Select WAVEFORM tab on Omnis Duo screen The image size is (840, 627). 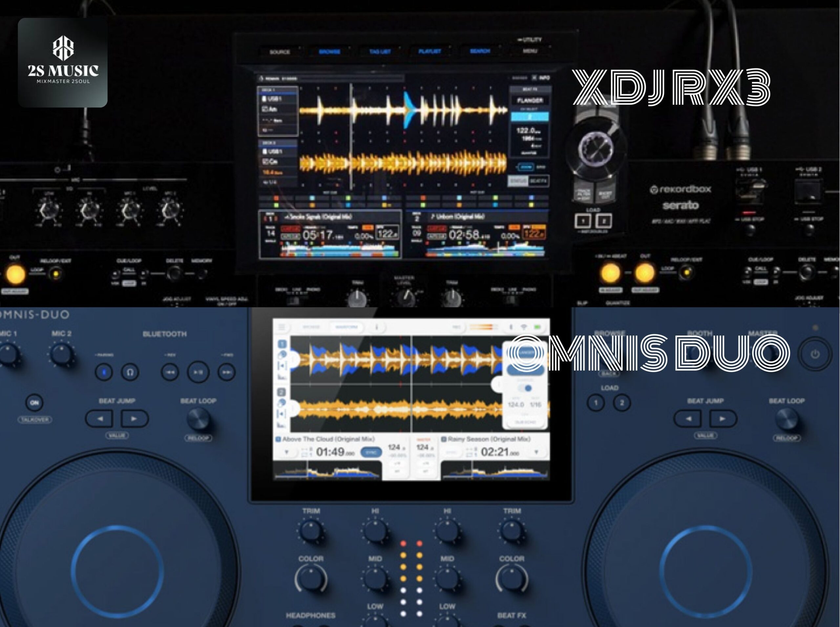[346, 327]
